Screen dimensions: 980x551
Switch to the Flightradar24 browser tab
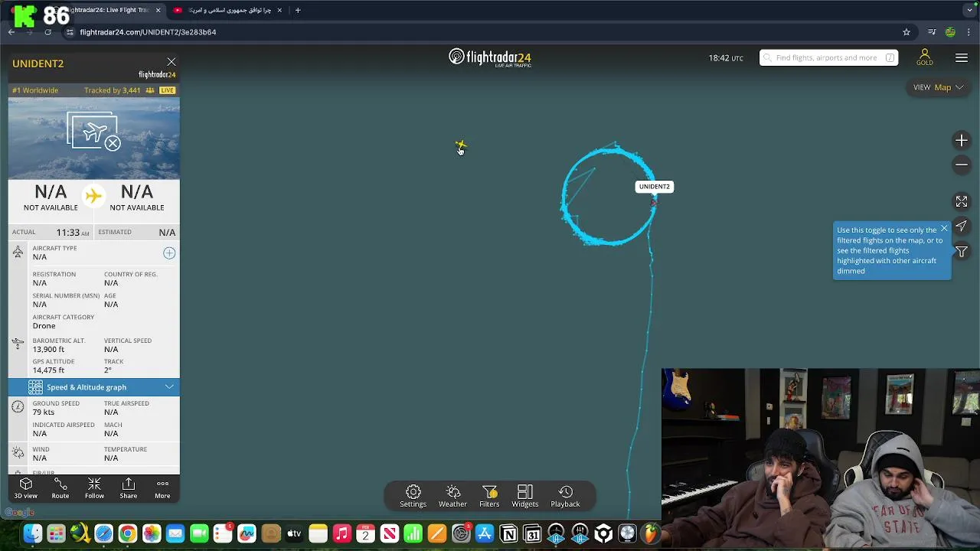107,11
